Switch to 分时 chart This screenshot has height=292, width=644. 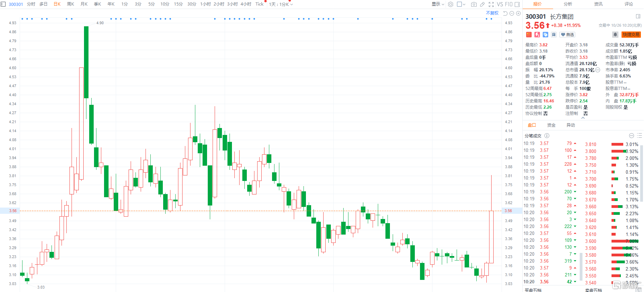pos(31,4)
